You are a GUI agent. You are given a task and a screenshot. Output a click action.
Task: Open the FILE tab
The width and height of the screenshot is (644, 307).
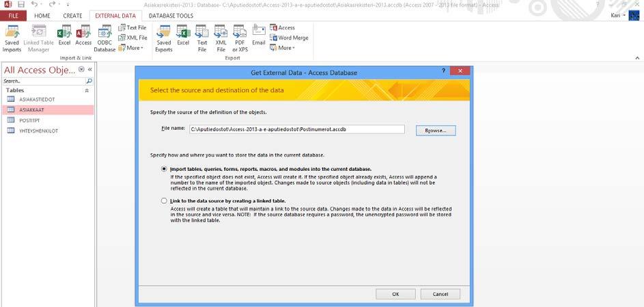(13, 16)
